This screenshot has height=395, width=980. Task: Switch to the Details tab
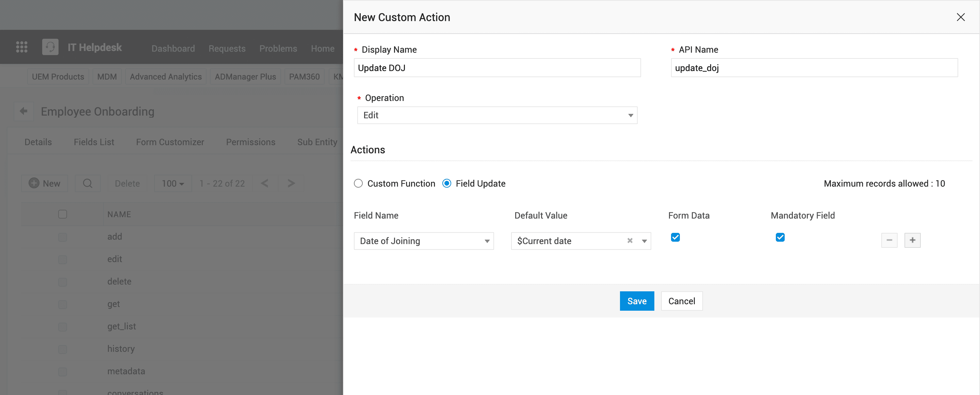coord(38,142)
